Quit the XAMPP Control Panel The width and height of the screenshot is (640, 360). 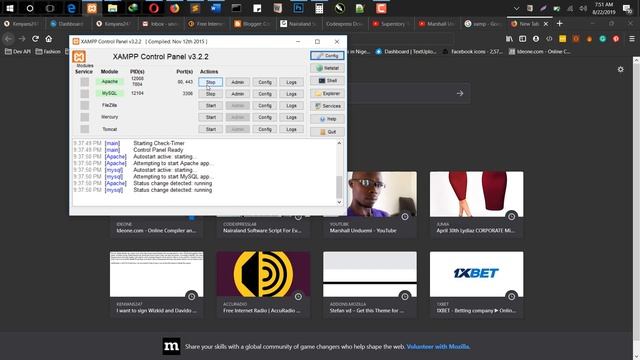coord(327,132)
